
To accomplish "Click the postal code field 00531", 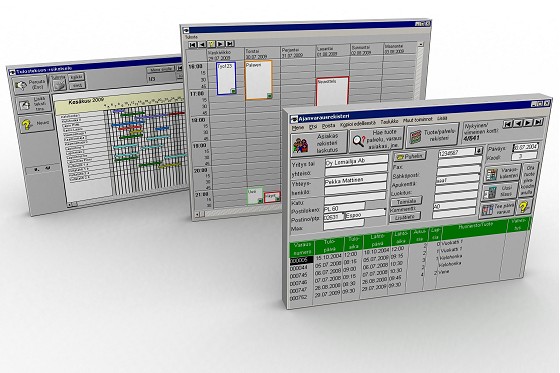I will pyautogui.click(x=333, y=217).
